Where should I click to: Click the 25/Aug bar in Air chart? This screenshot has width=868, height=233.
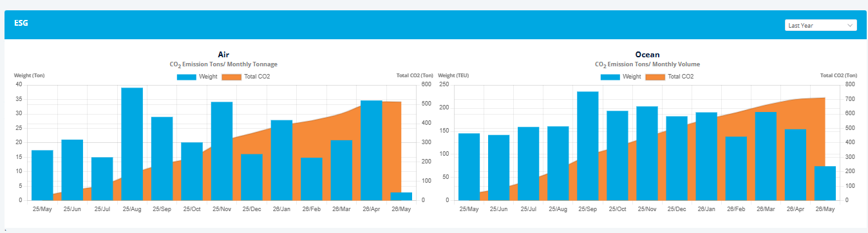coord(132,144)
